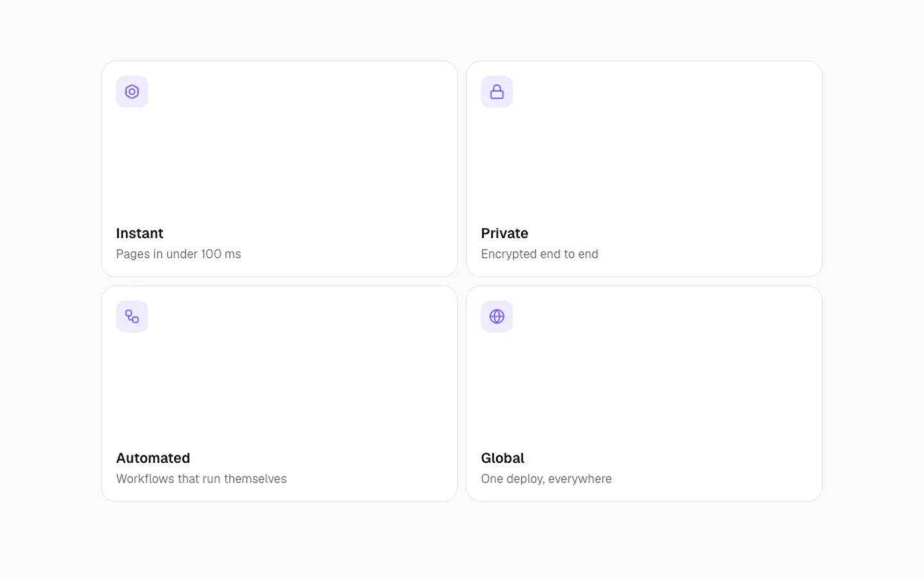
Task: Click the globe icon on the Global card
Action: coord(497,317)
